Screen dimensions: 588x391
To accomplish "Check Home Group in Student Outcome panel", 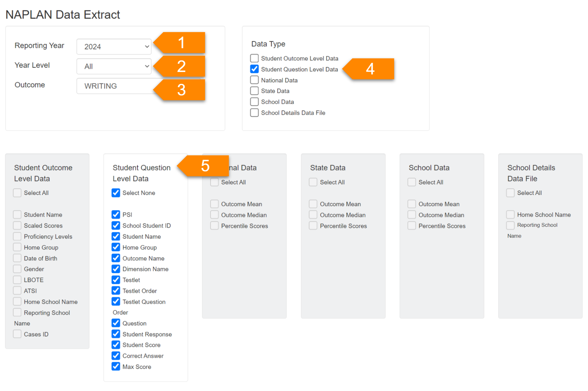I will pos(17,247).
